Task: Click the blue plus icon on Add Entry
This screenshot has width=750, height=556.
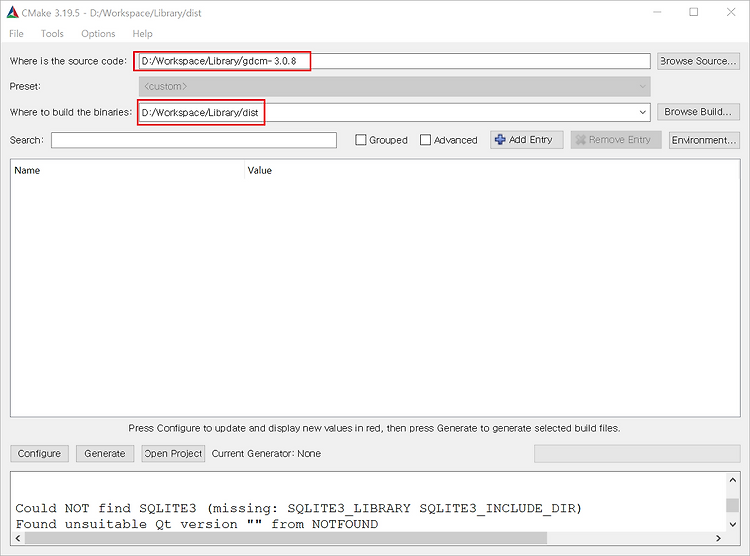Action: pyautogui.click(x=500, y=139)
